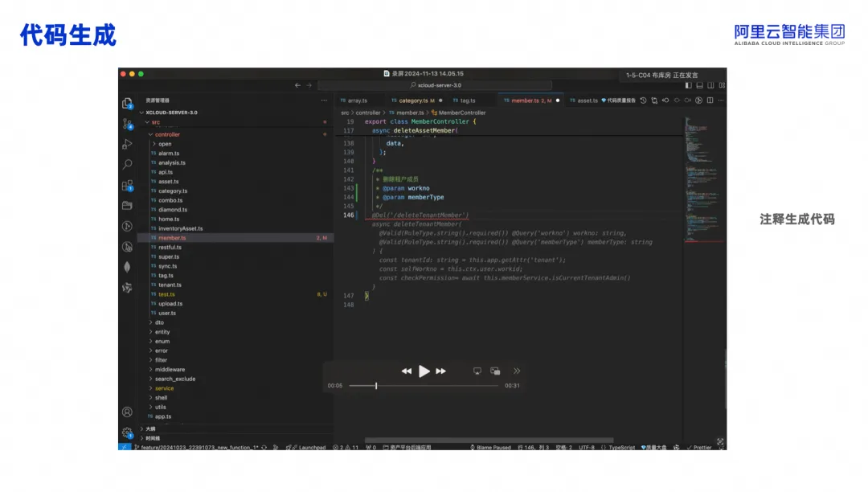Click the split editor icon

[710, 100]
